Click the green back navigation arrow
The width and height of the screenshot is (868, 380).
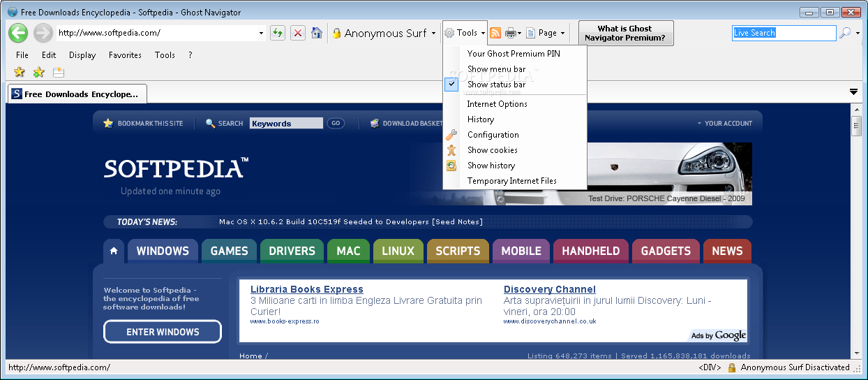point(18,33)
